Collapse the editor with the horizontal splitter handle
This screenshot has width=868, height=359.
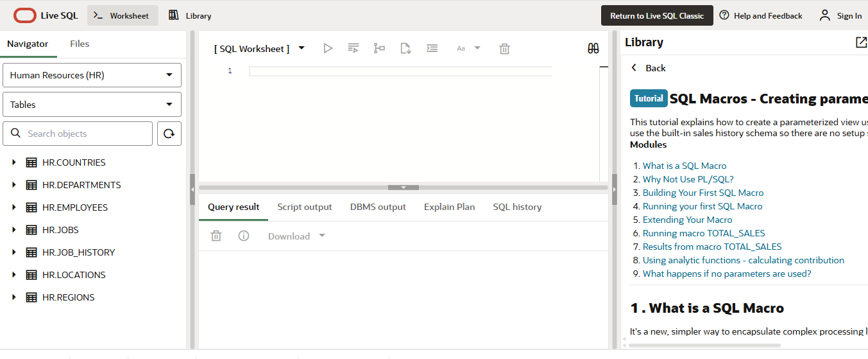404,188
